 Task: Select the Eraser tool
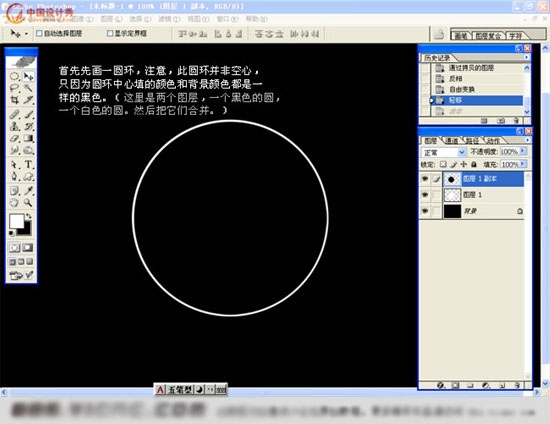point(14,138)
